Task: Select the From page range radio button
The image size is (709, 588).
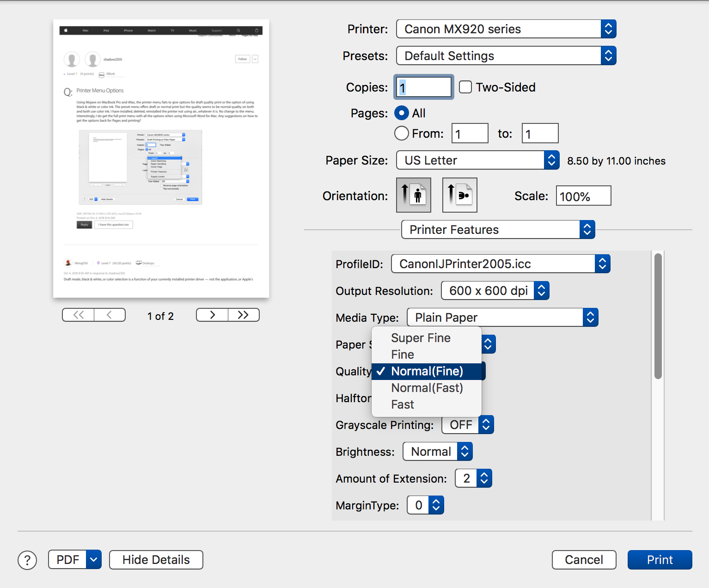Action: 401,133
